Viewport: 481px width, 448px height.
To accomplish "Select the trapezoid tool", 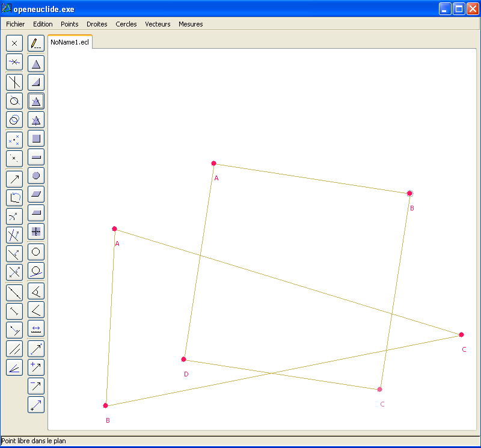I will click(36, 213).
